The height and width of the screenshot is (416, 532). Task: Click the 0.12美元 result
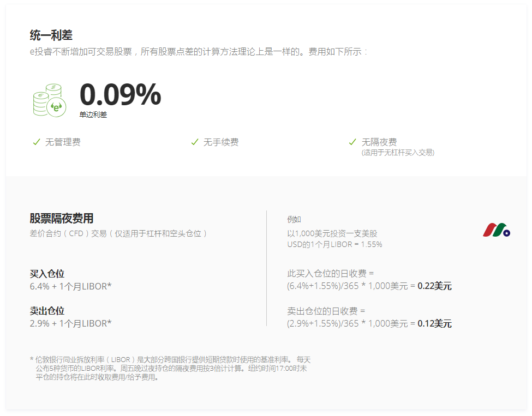click(435, 324)
